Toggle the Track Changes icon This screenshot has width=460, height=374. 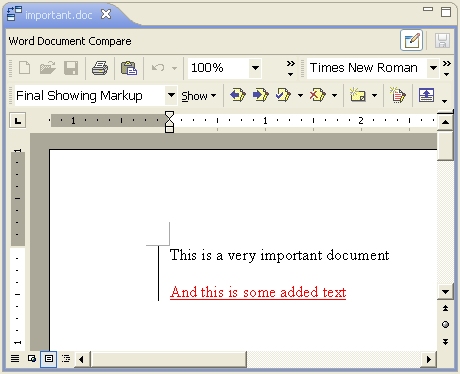[398, 95]
